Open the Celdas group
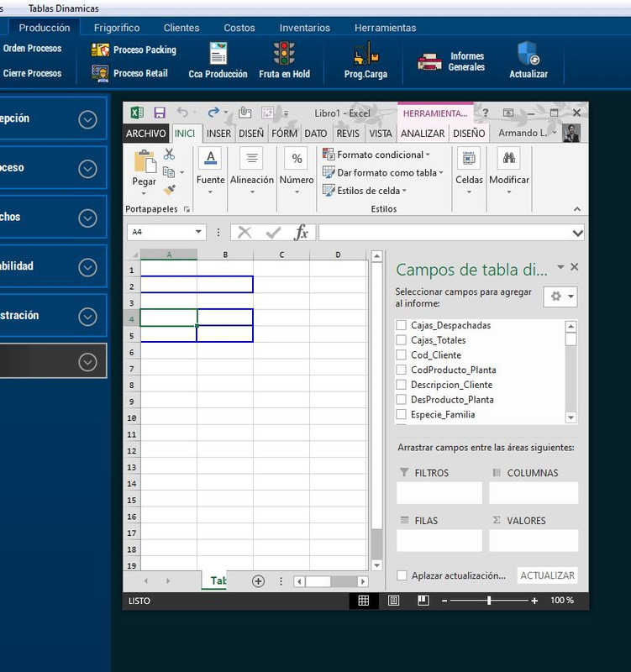Image resolution: width=631 pixels, height=672 pixels. [x=469, y=171]
